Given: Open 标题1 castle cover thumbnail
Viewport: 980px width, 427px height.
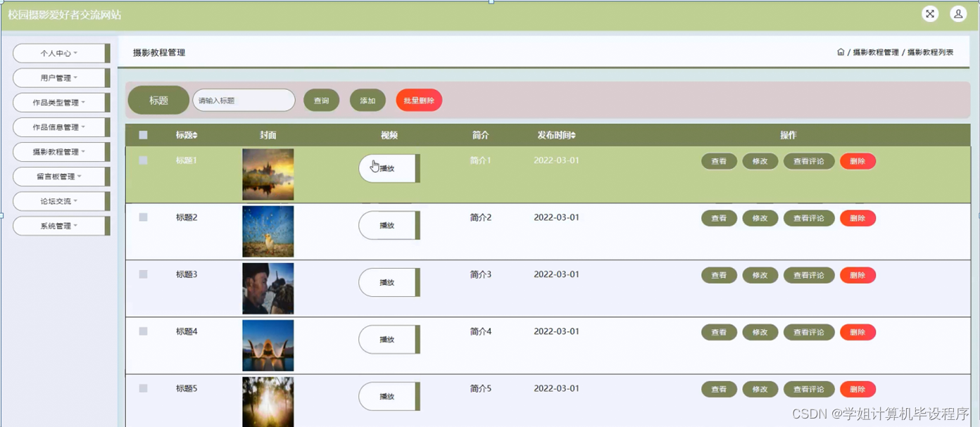Looking at the screenshot, I should tap(268, 174).
